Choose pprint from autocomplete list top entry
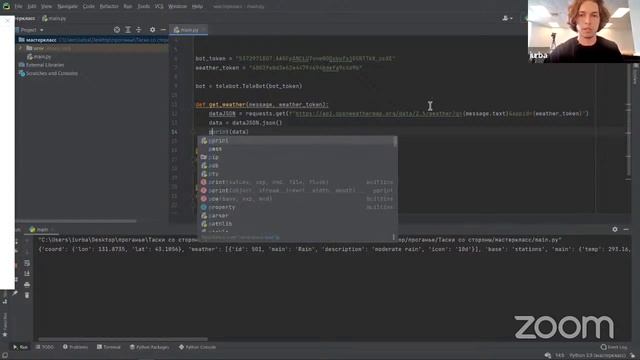The width and height of the screenshot is (640, 360). 297,140
